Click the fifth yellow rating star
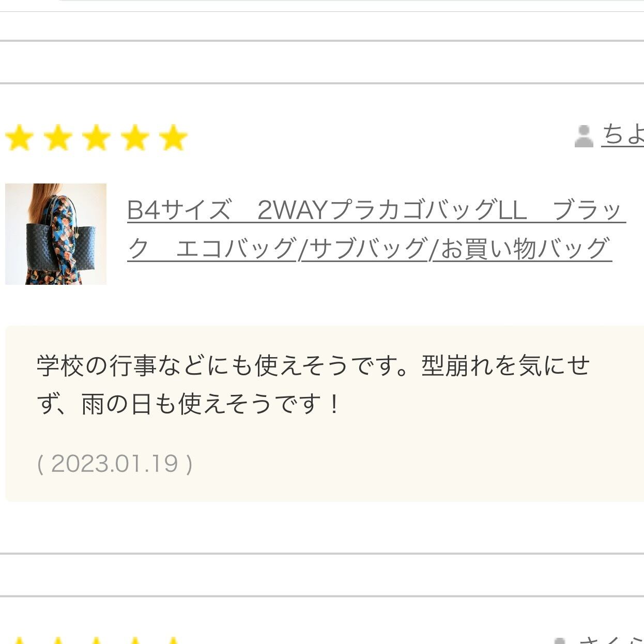 (x=173, y=137)
